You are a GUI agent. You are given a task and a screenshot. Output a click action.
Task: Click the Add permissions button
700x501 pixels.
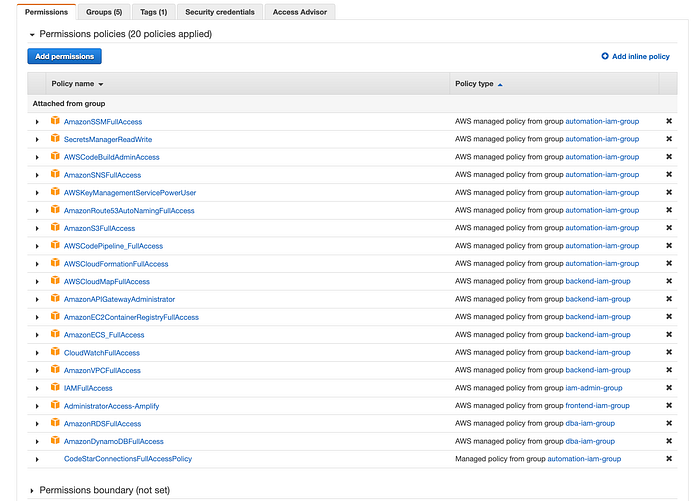[65, 56]
